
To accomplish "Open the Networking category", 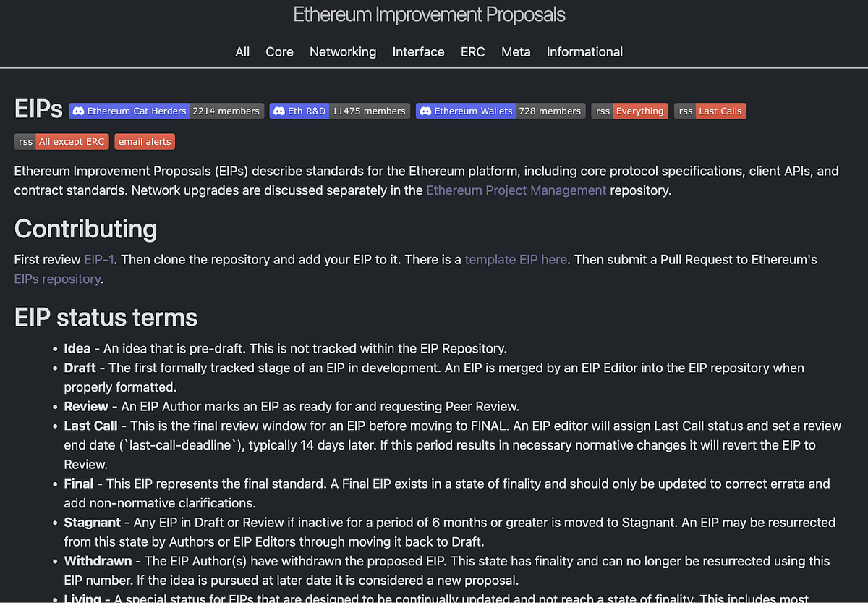I will [x=343, y=52].
